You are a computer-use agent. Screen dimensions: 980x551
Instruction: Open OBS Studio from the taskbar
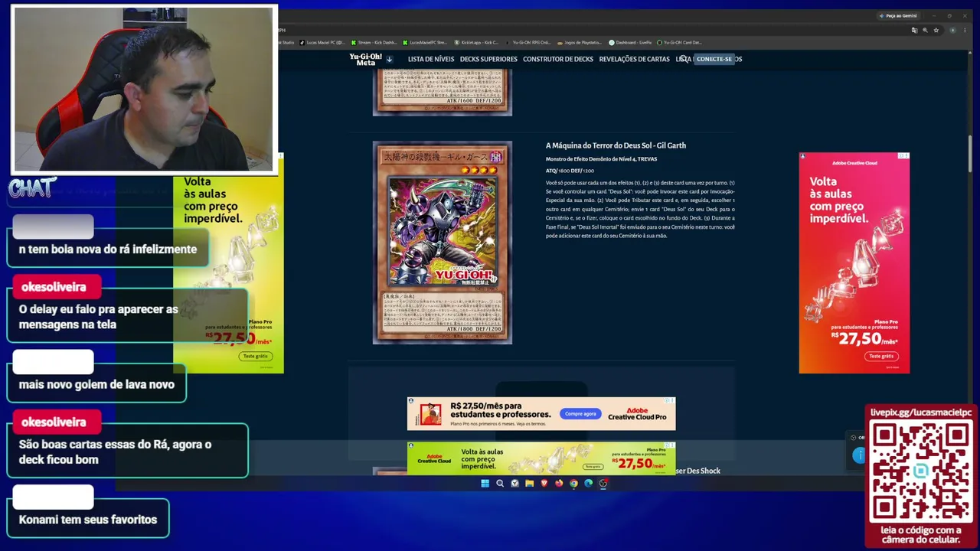click(x=603, y=483)
